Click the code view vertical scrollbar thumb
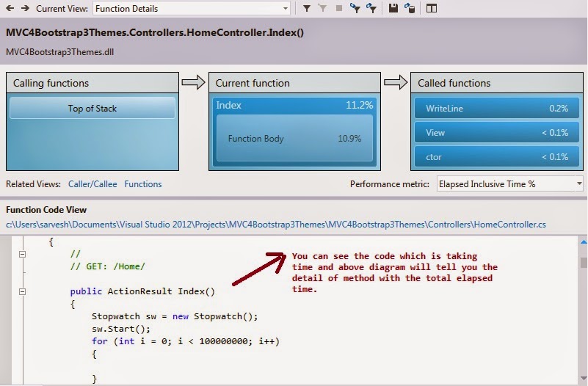Screen dimensions: 588x386 click(584, 262)
